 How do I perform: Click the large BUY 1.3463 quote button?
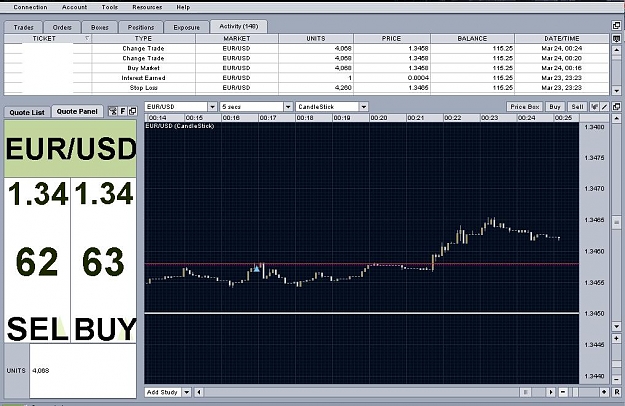pos(104,260)
